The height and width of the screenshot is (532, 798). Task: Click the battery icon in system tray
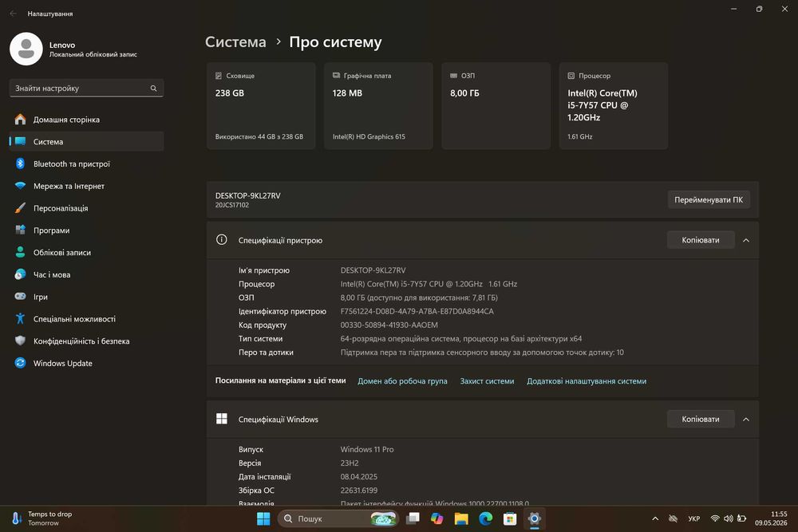point(742,518)
